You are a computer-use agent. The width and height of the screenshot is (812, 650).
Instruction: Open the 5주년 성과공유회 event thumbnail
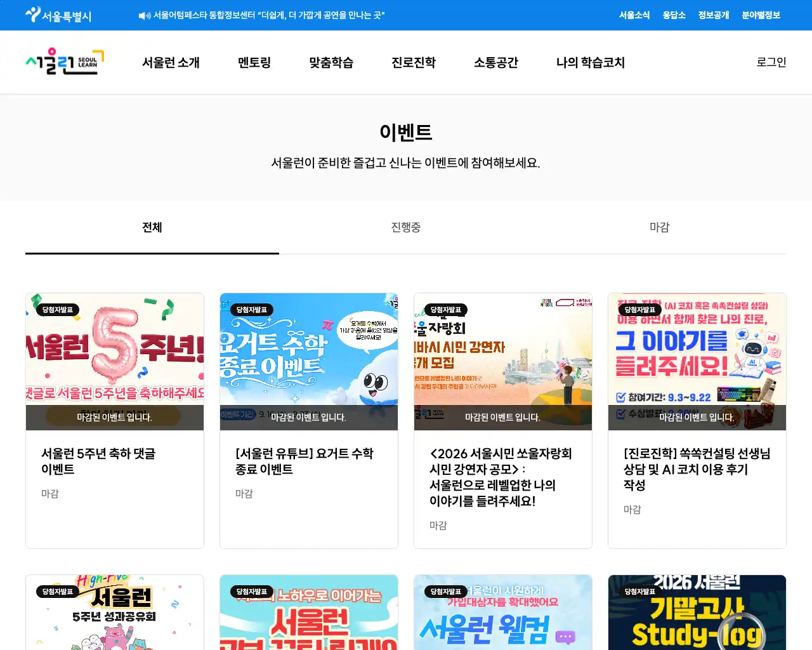pyautogui.click(x=115, y=613)
